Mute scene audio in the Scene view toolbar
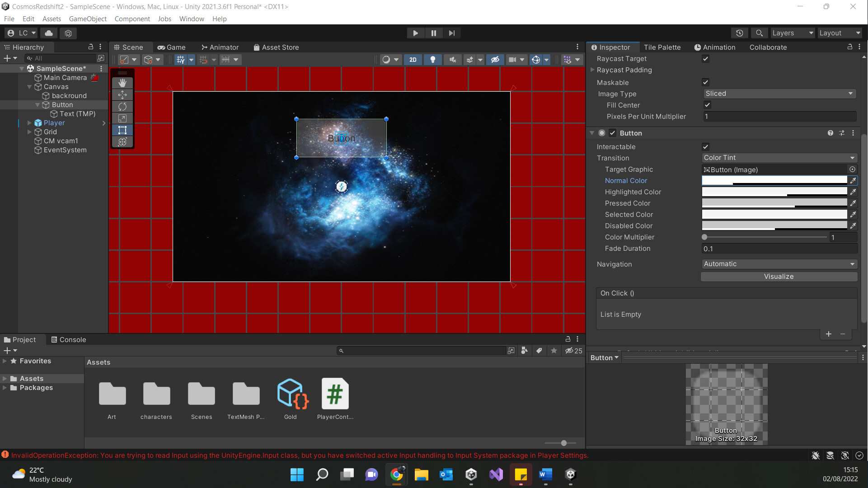The image size is (868, 488). coord(452,59)
